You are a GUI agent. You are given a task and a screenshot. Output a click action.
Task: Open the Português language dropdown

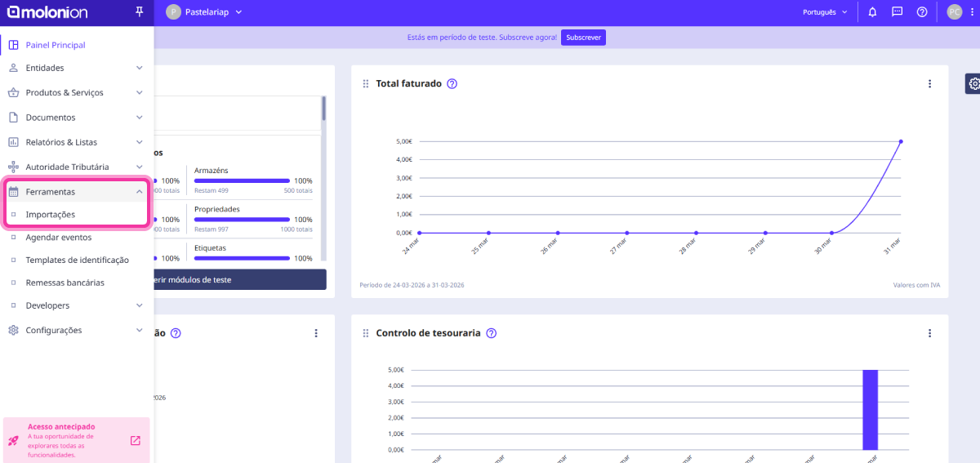click(x=825, y=12)
